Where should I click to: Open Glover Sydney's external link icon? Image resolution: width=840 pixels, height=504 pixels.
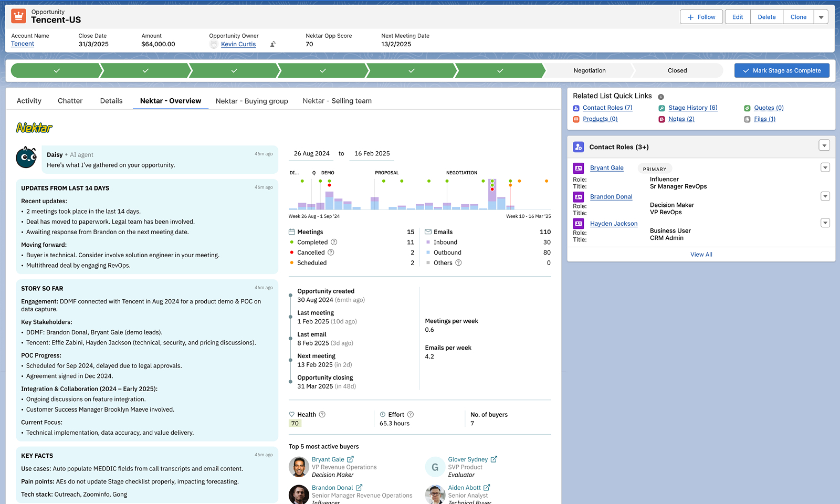click(x=494, y=459)
